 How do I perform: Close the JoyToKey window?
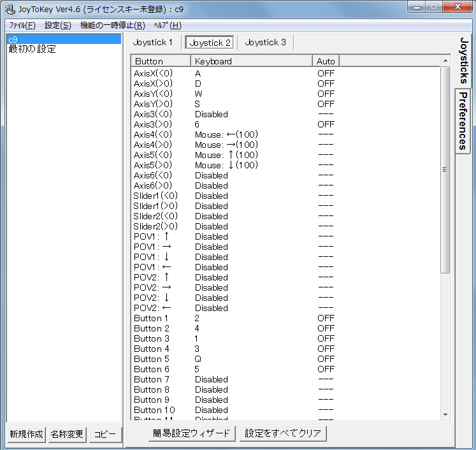(x=457, y=6)
